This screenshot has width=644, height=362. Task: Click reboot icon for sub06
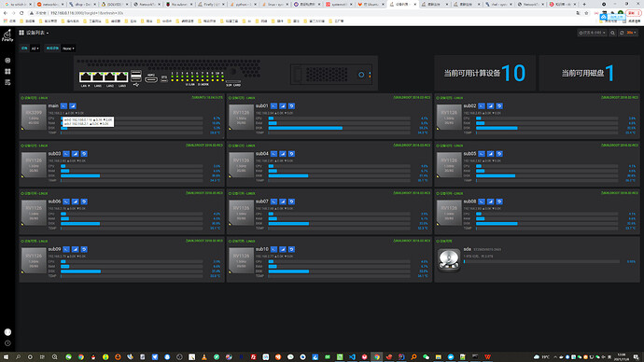[x=84, y=202]
